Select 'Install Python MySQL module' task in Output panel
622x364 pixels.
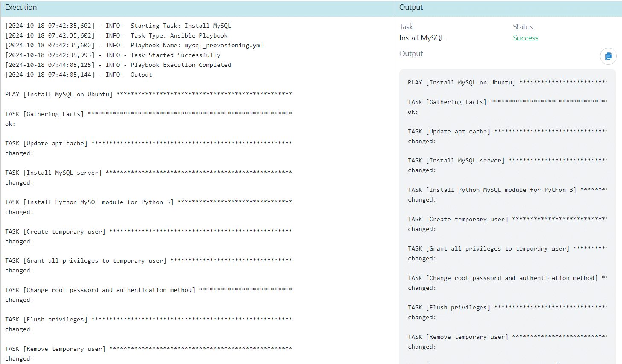(x=508, y=190)
